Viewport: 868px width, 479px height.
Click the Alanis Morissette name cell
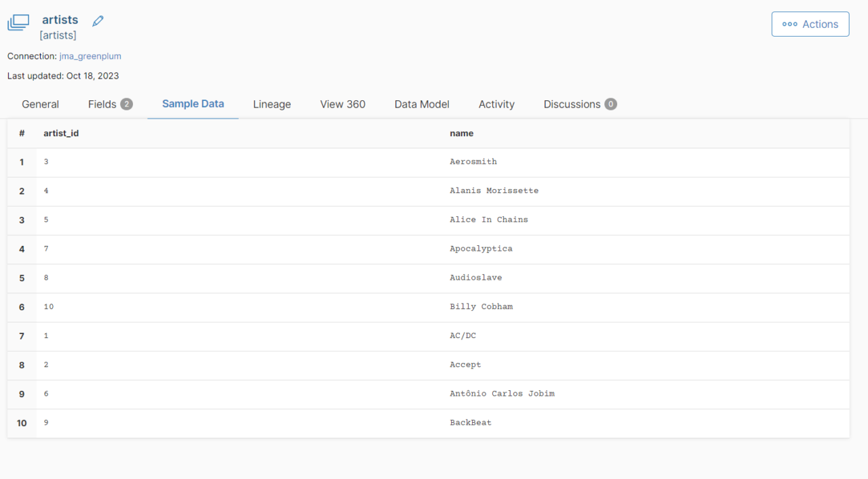coord(494,191)
